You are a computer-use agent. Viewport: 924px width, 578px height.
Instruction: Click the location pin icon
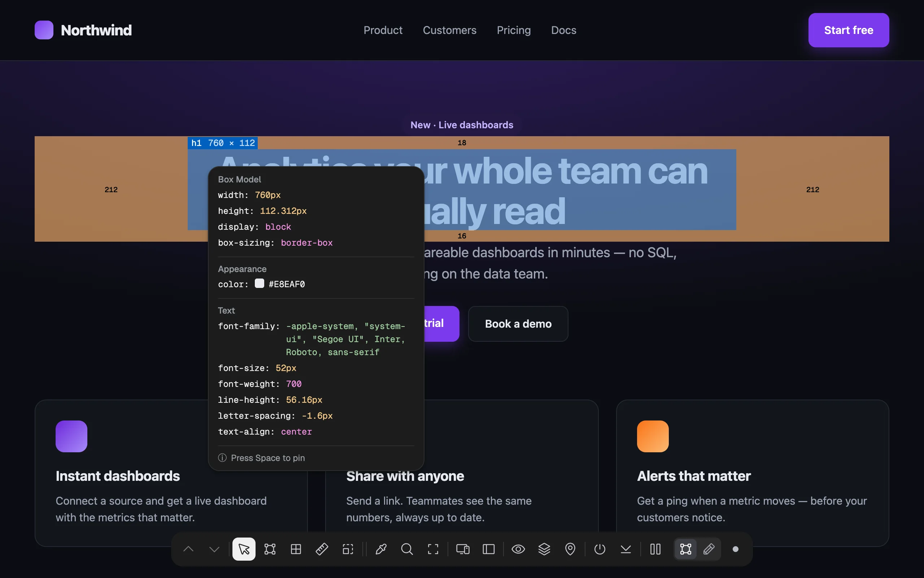570,549
